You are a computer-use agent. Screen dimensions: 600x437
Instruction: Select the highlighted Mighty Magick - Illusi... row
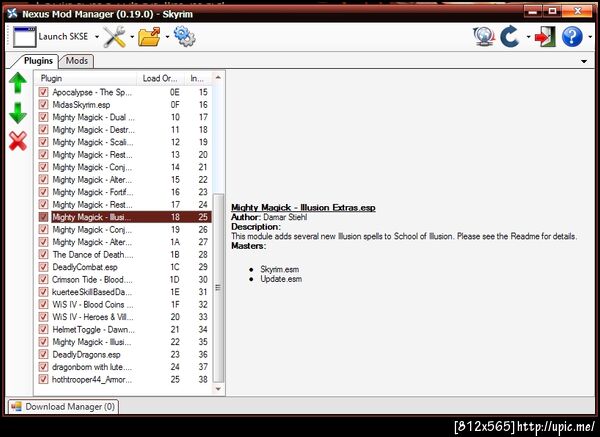pos(124,217)
